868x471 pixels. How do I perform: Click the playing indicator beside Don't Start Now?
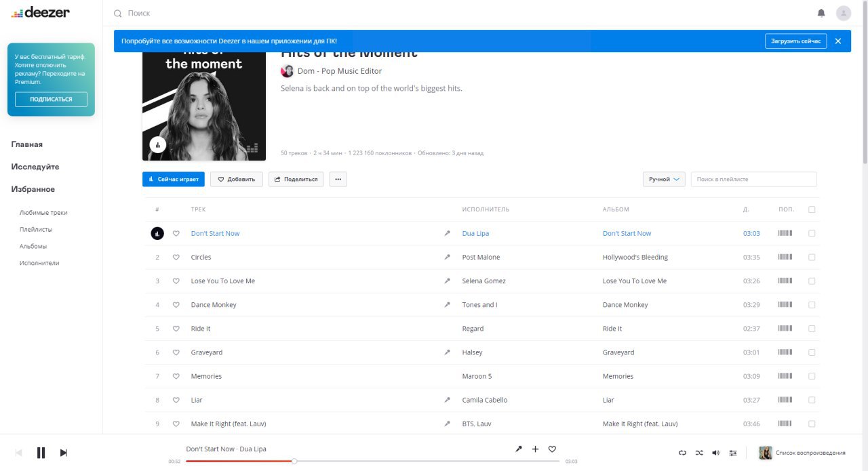(x=157, y=233)
